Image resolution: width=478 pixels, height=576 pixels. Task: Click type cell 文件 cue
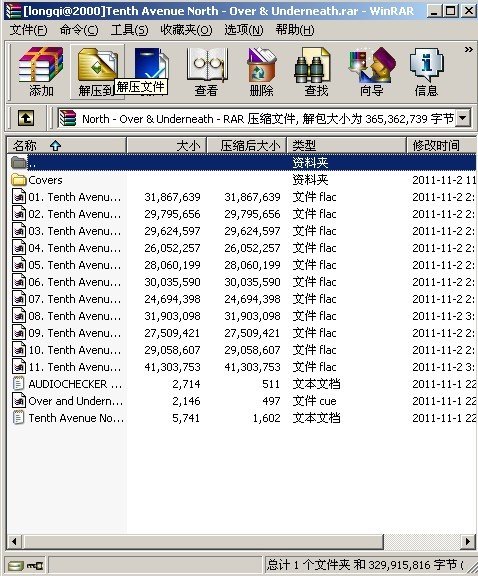click(315, 401)
